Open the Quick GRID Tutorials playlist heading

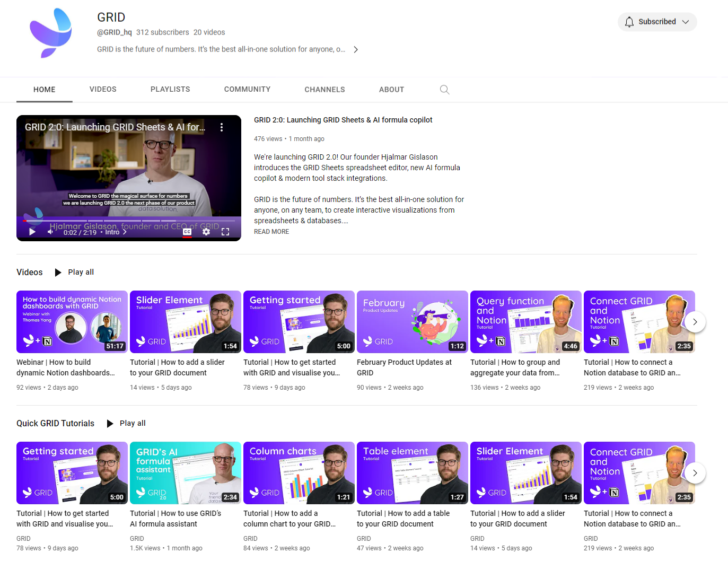click(x=55, y=423)
